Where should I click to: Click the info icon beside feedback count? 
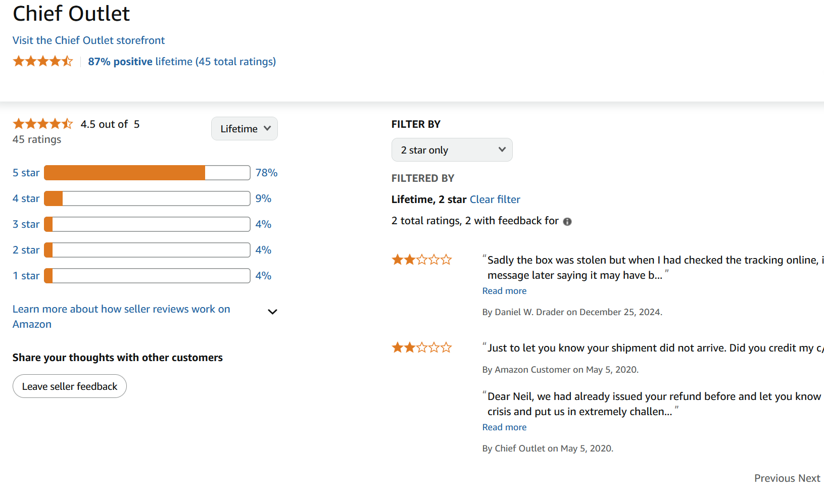pyautogui.click(x=567, y=222)
